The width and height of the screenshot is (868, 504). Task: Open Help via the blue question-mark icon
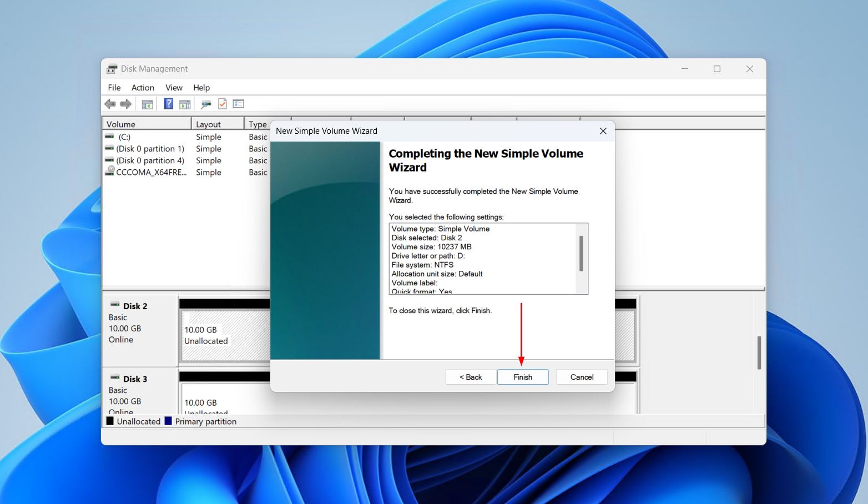169,104
